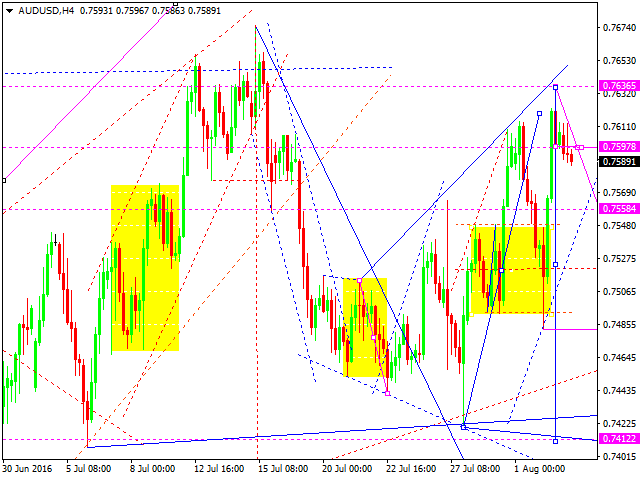Viewport: 640px width, 480px height.
Task: Click the 0.76530 price scale value
Action: (619, 60)
